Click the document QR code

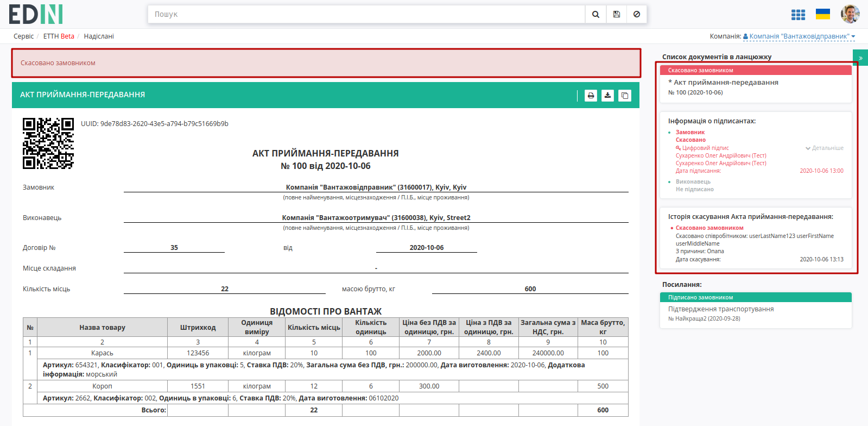coord(48,143)
